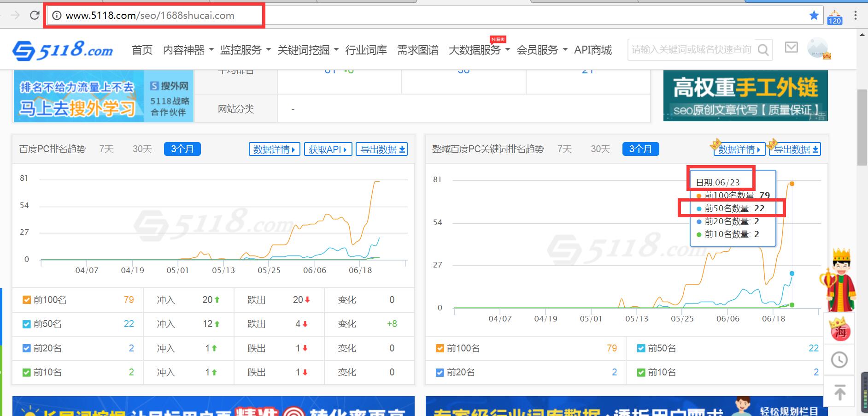Uncheck the 前100名 checkbox in the left table
Screen dimensions: 868x416
click(x=26, y=300)
